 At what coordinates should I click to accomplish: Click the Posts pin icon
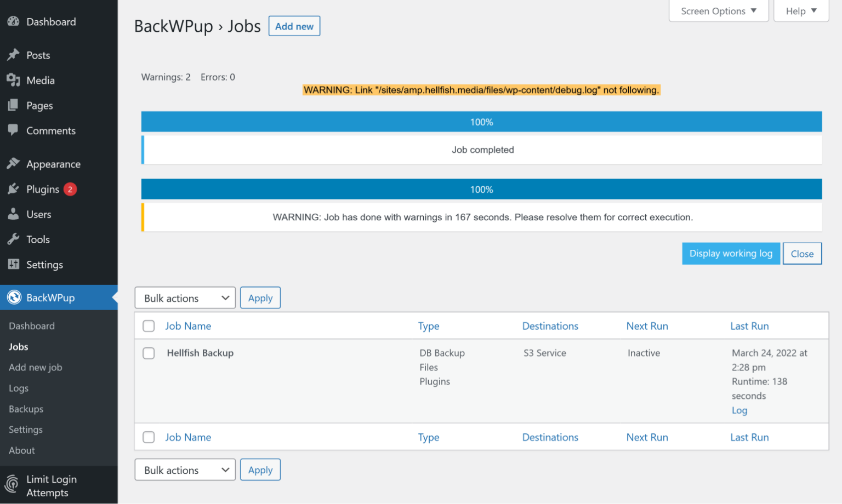click(x=14, y=55)
